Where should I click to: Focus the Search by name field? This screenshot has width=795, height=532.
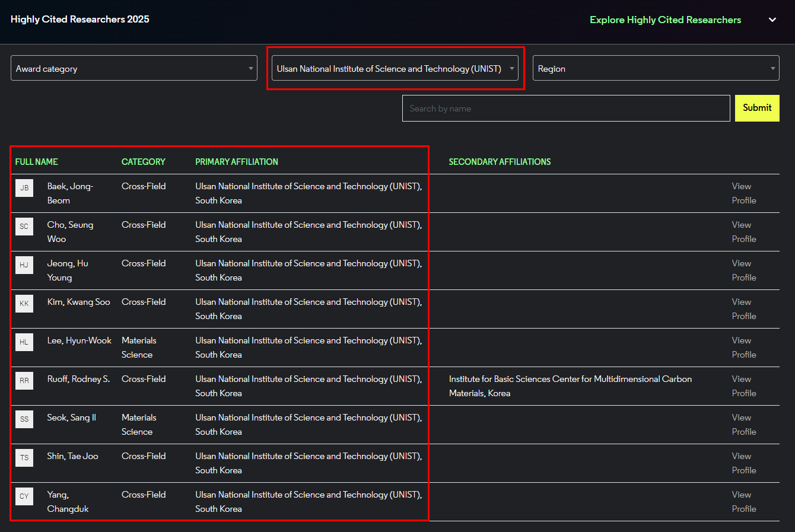565,109
